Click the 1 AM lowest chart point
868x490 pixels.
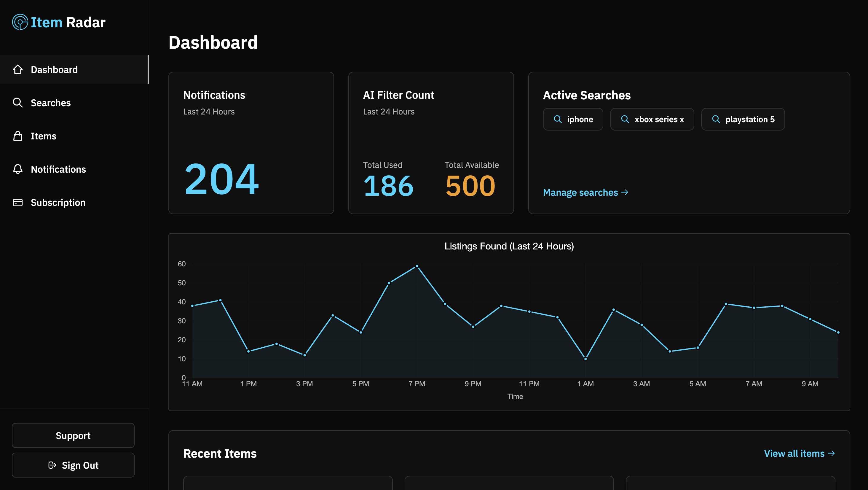point(585,359)
